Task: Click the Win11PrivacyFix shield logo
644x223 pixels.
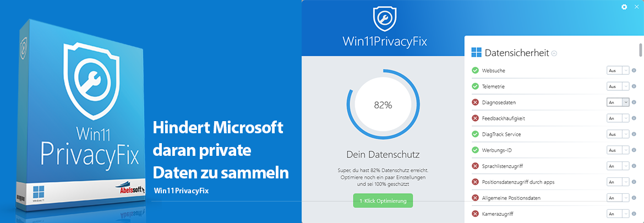Action: tap(383, 19)
